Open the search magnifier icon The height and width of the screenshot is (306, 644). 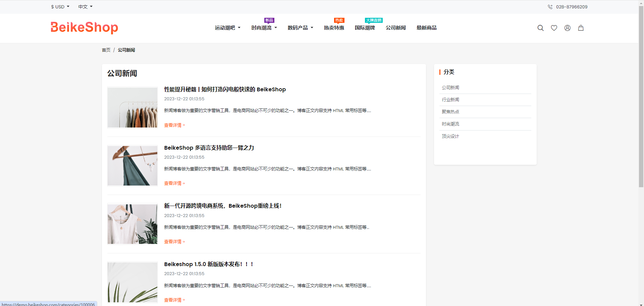(540, 28)
